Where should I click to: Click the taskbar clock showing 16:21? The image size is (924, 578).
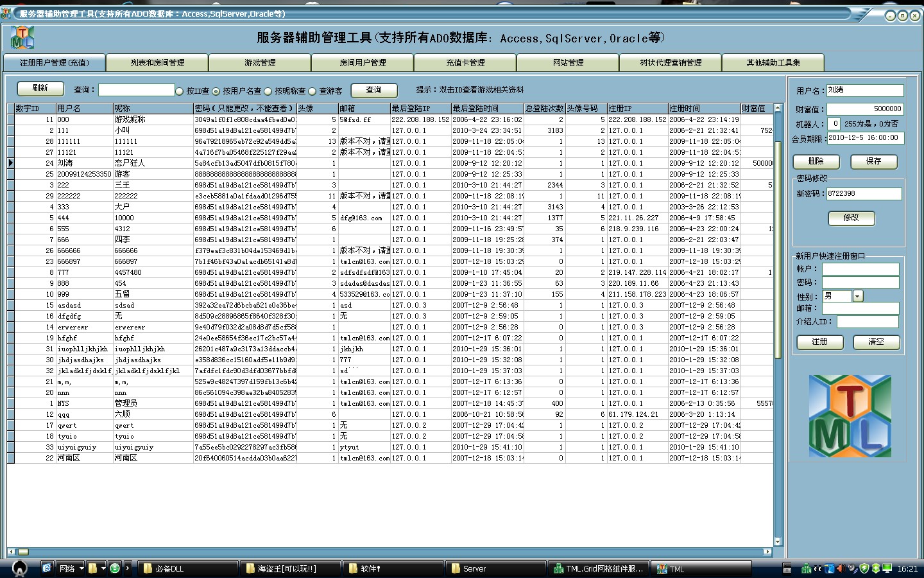point(907,569)
